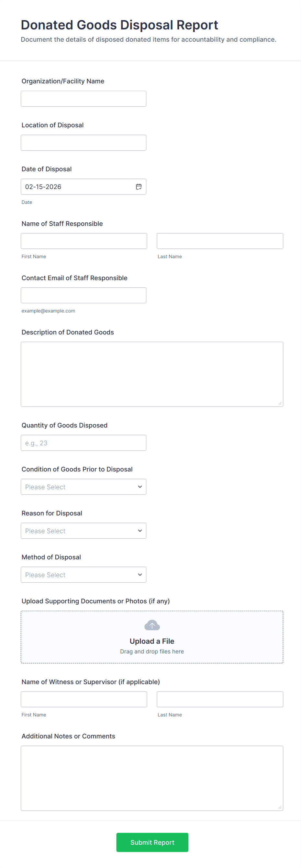Focus the Organization/Facility Name field

[84, 99]
